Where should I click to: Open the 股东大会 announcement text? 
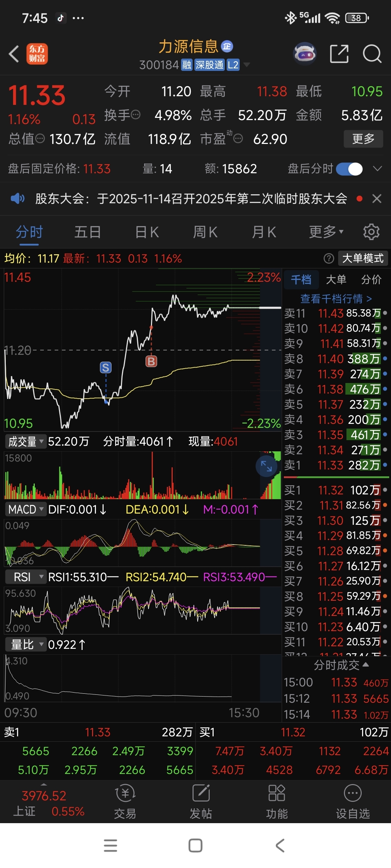tap(191, 199)
